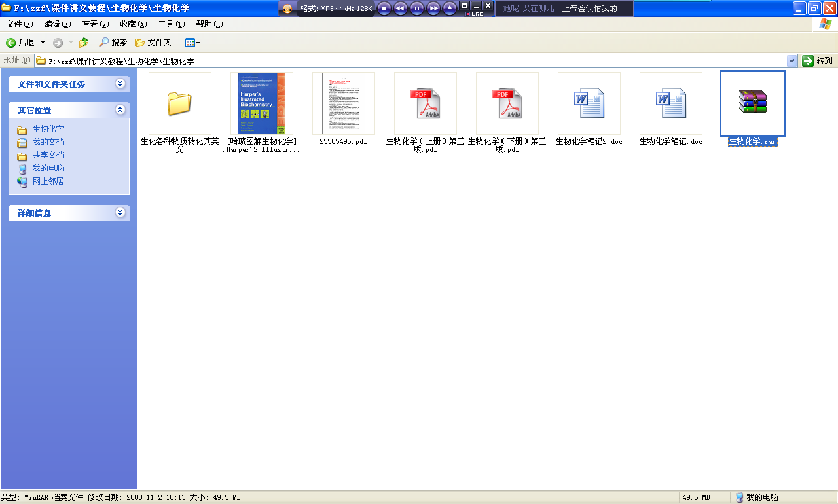The height and width of the screenshot is (504, 838).
Task: Toggle the 文件夹 folders pane button
Action: pos(153,43)
